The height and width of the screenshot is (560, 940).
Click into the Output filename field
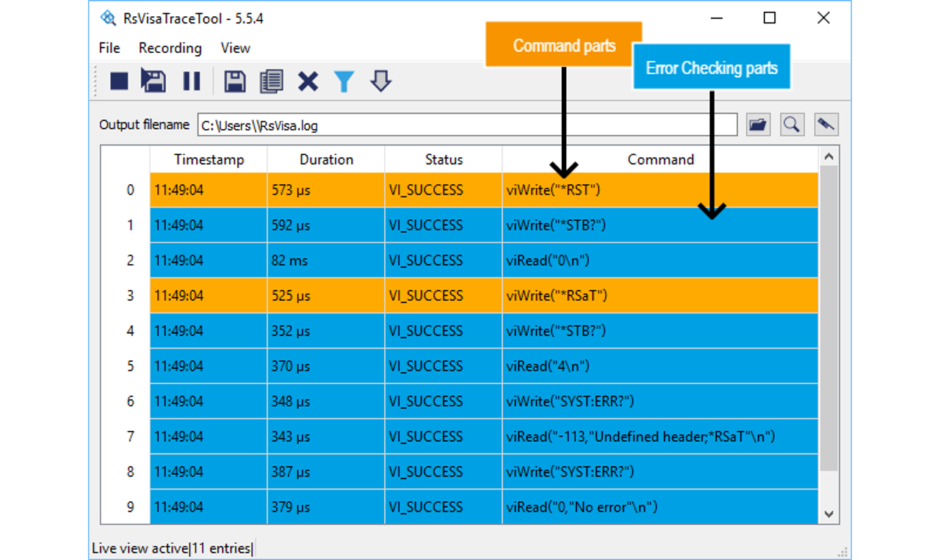click(467, 125)
